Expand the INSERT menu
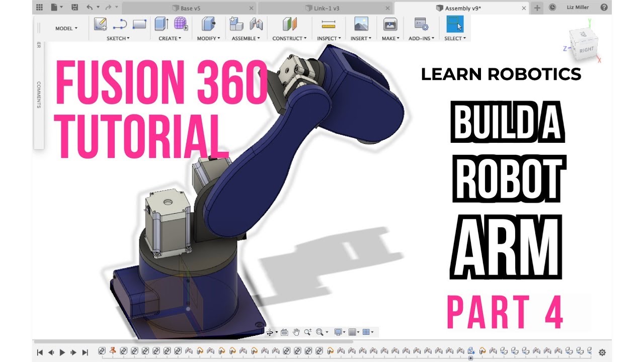Viewport: 644px width, 362px height. coord(361,38)
